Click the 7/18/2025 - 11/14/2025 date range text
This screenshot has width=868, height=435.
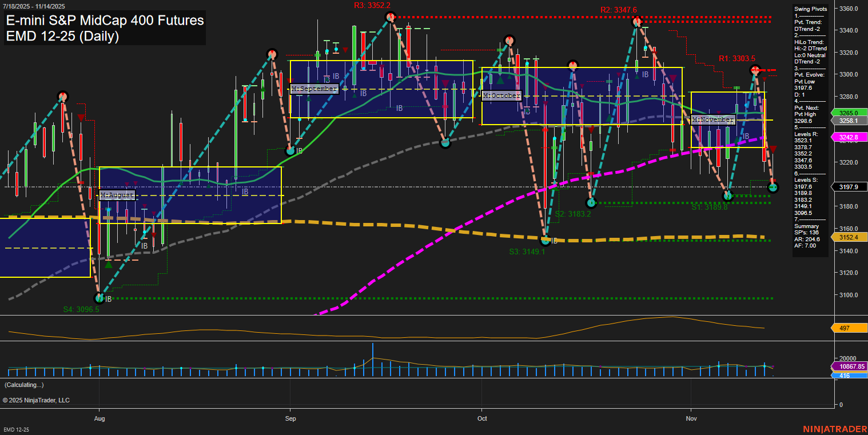(x=34, y=6)
